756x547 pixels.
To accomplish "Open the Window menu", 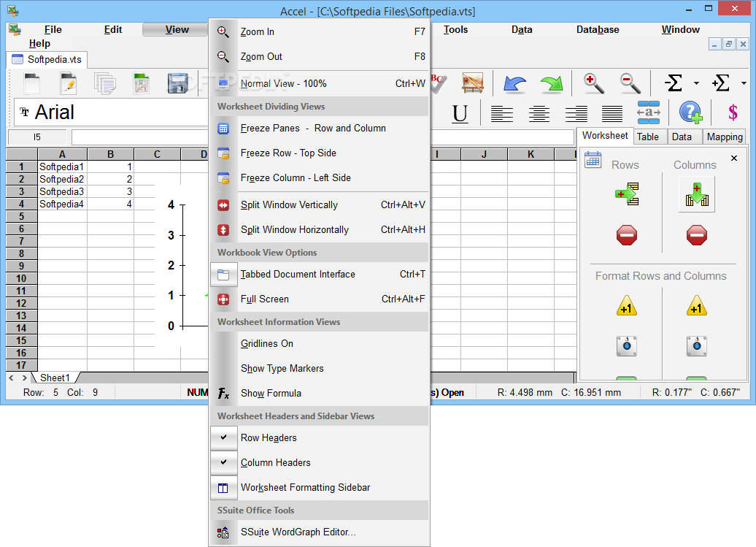I will pos(680,29).
